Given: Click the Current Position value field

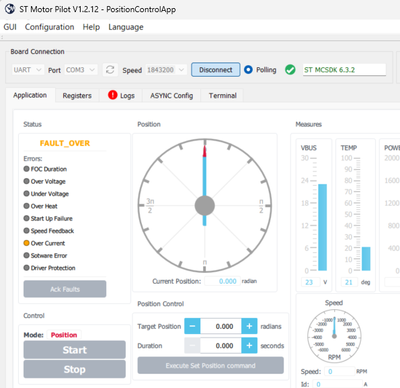Looking at the screenshot, I should pos(222,281).
